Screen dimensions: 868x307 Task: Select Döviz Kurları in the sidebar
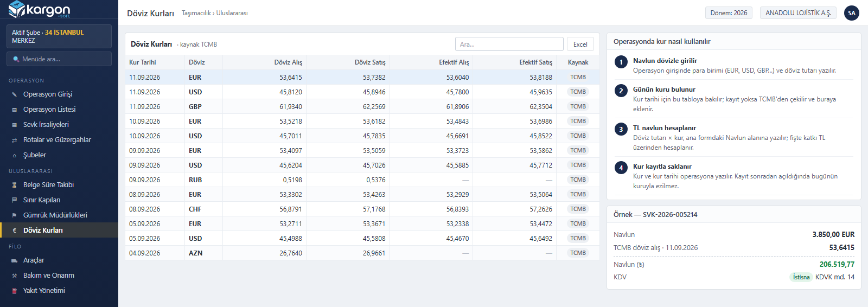[x=59, y=230]
